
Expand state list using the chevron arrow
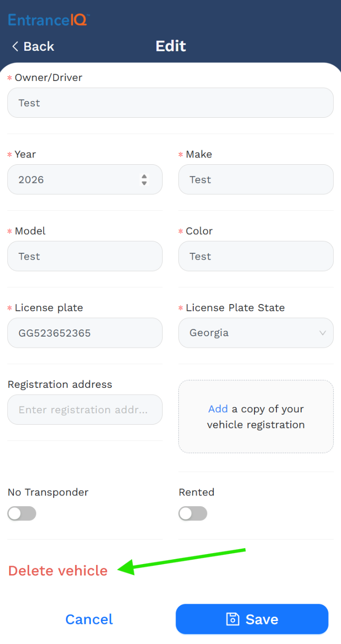point(323,333)
